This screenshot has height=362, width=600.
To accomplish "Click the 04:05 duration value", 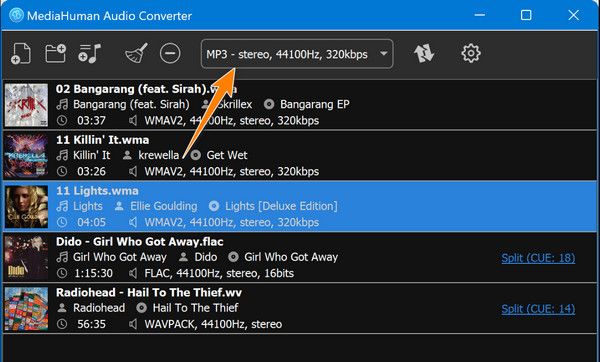I will click(x=91, y=222).
